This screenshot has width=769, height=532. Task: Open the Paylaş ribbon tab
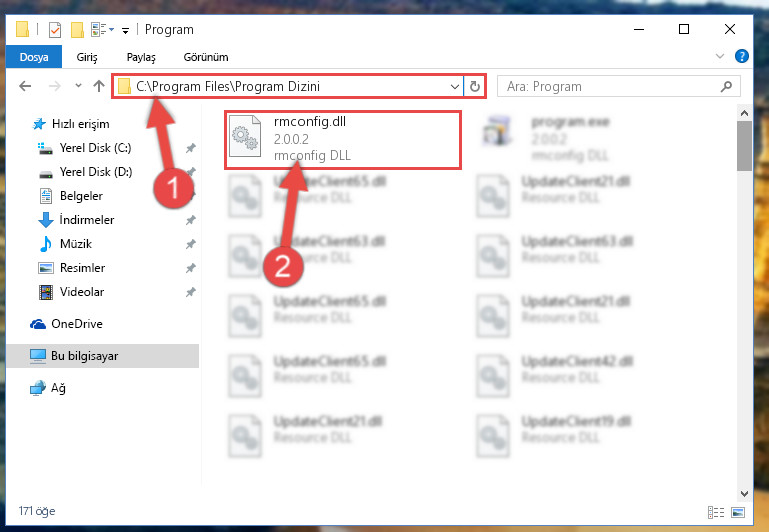pos(141,57)
